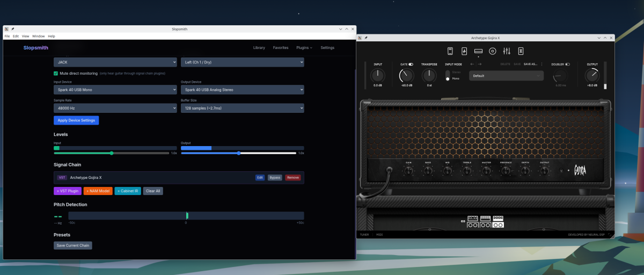Select the amp head section icon
This screenshot has height=275, width=644.
[x=479, y=51]
